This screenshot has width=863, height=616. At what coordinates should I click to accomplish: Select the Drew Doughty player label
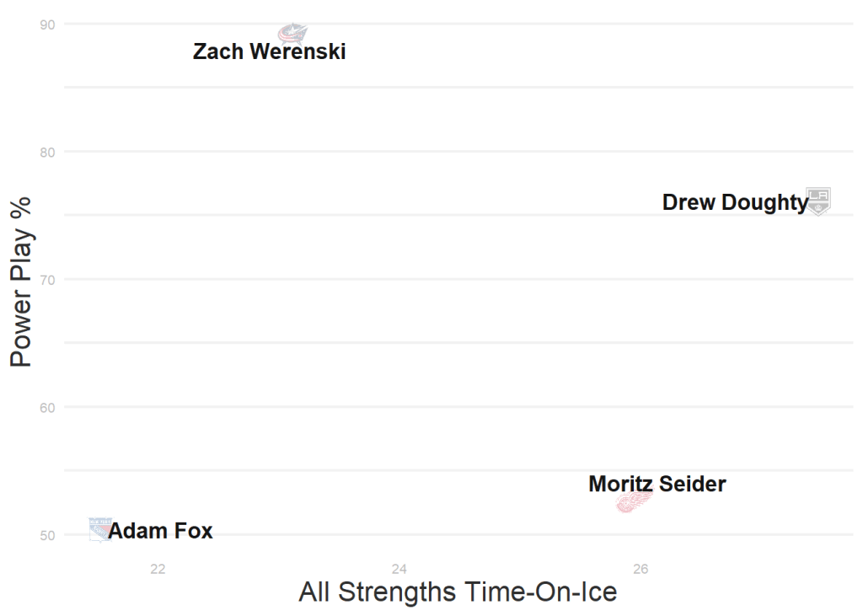735,202
